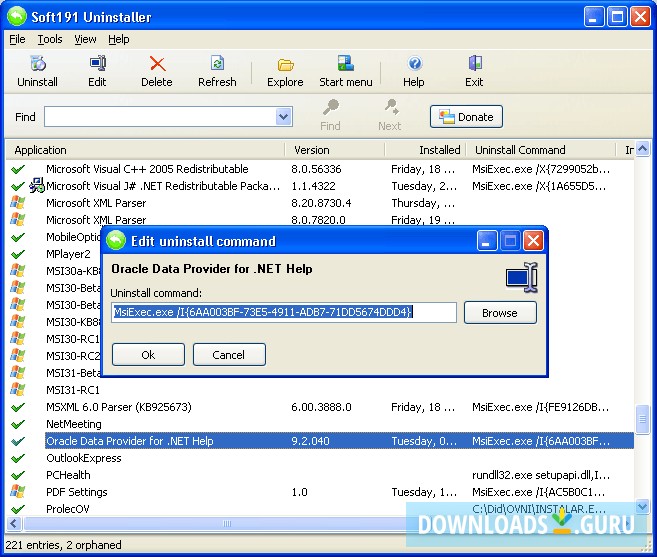Screen dimensions: 657x557
Task: Click the rundll32.exe setupapi.dll uninstall command cell
Action: [541, 475]
